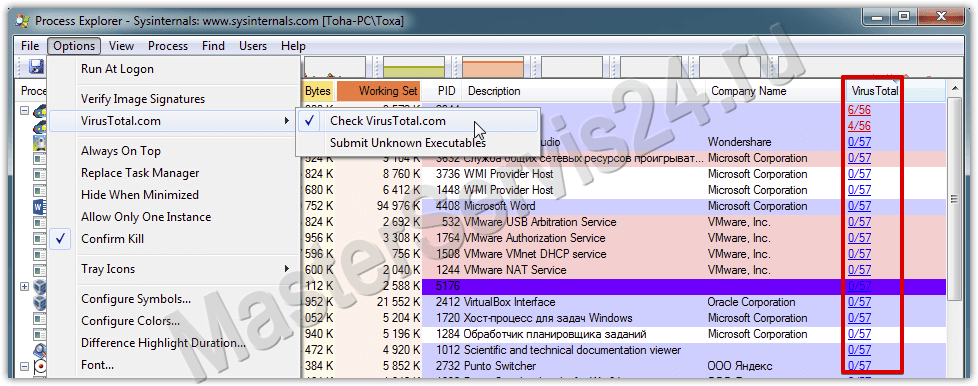The width and height of the screenshot is (978, 386).
Task: Toggle the Check VirusTotal.com option
Action: (417, 121)
